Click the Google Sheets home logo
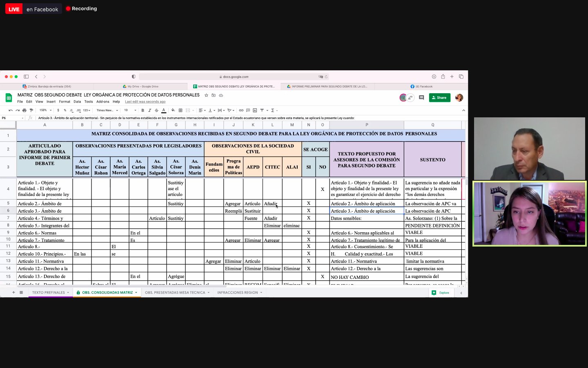Viewport: 588px width, 368px height. tap(9, 98)
